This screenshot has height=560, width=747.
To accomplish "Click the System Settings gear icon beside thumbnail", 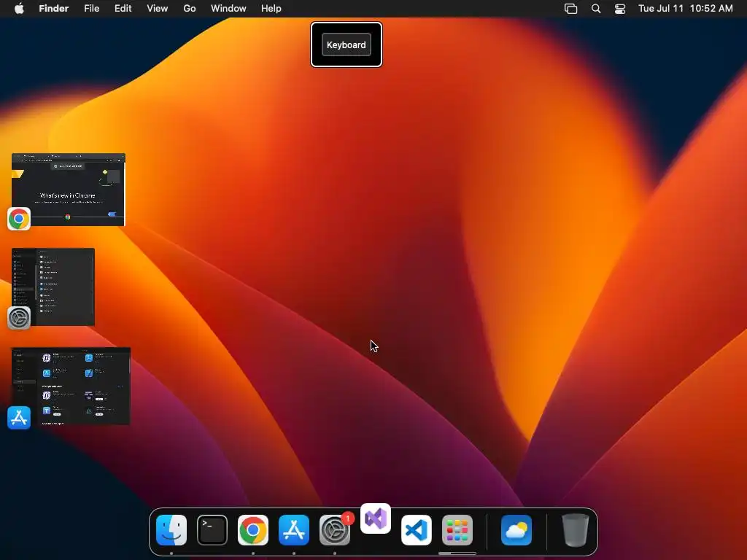I will tap(19, 318).
